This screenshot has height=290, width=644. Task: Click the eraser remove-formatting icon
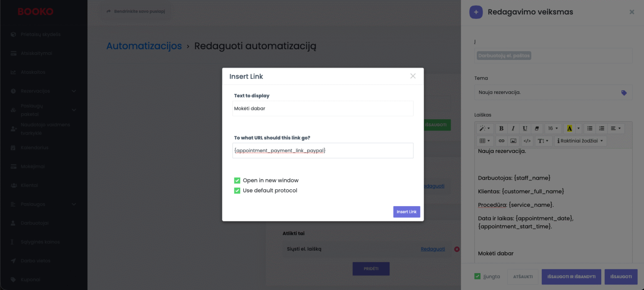click(x=537, y=128)
